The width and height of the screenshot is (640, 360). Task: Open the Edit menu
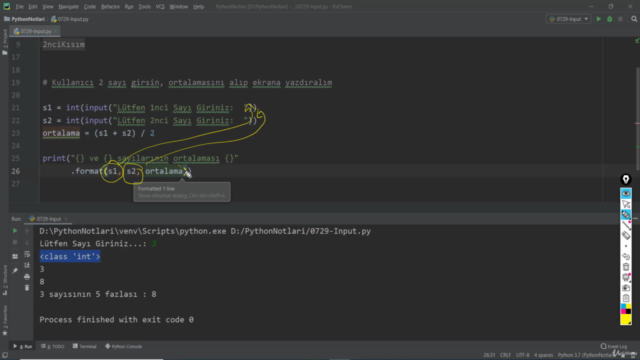33,7
